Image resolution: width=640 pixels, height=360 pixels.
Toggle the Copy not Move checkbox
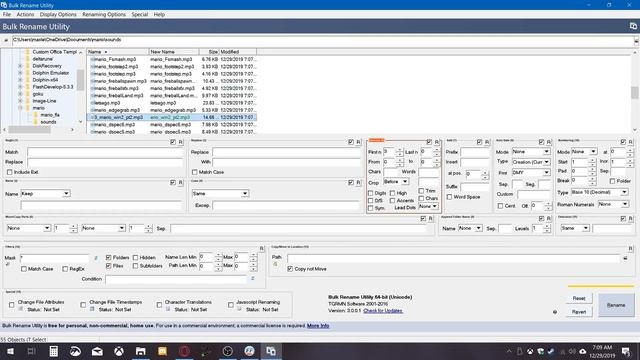point(290,269)
